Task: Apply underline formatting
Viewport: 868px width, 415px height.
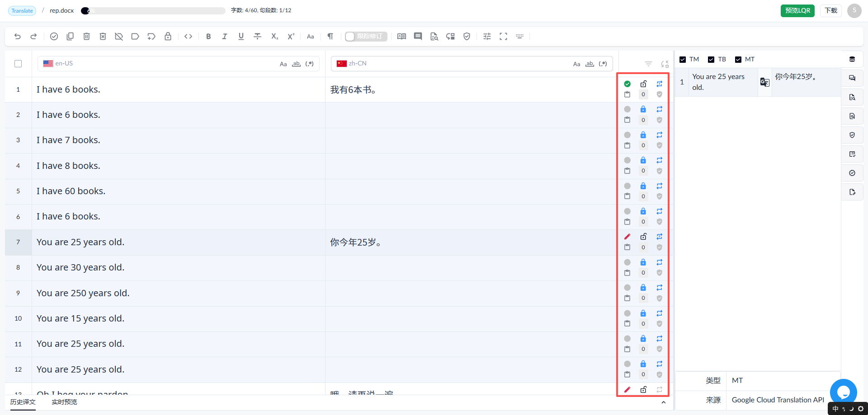Action: click(241, 37)
